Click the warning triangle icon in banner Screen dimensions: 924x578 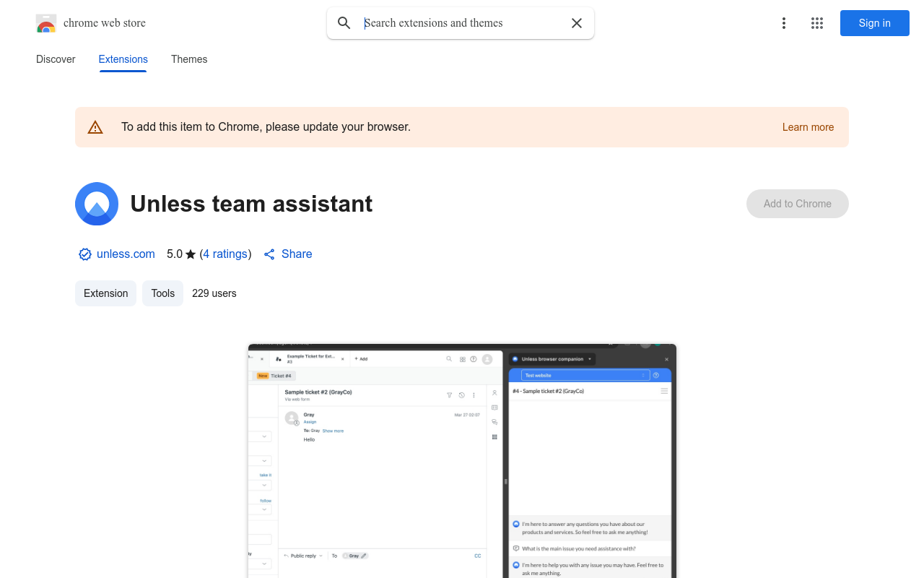coord(95,127)
